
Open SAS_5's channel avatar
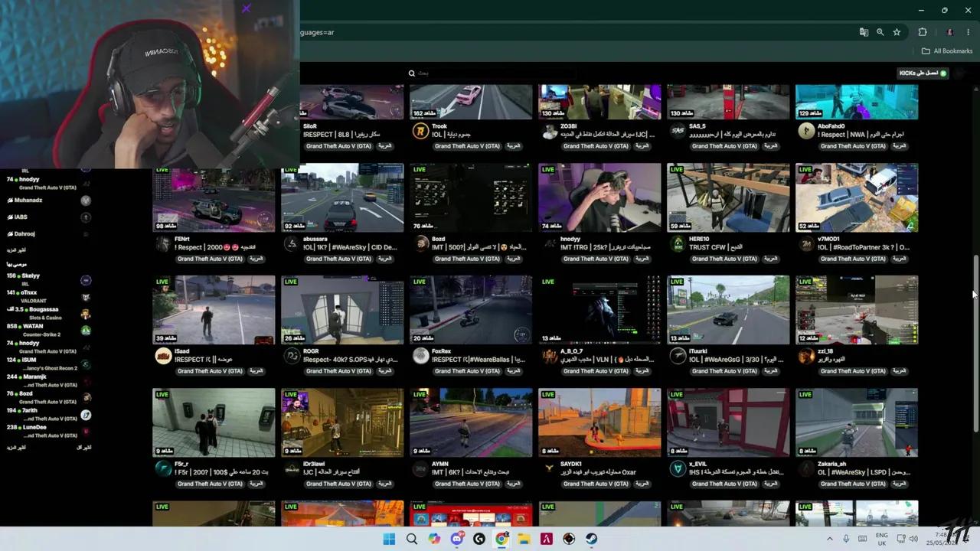pyautogui.click(x=678, y=132)
